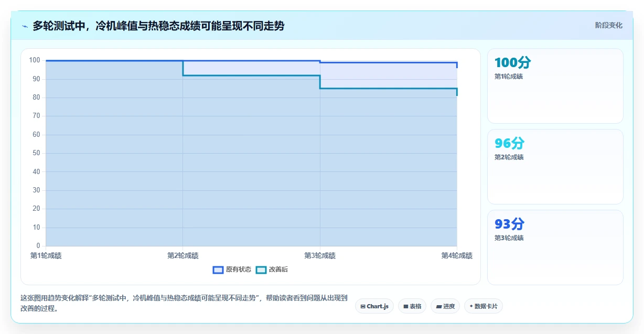Click the y-axis value 100
644x334 pixels.
35,60
